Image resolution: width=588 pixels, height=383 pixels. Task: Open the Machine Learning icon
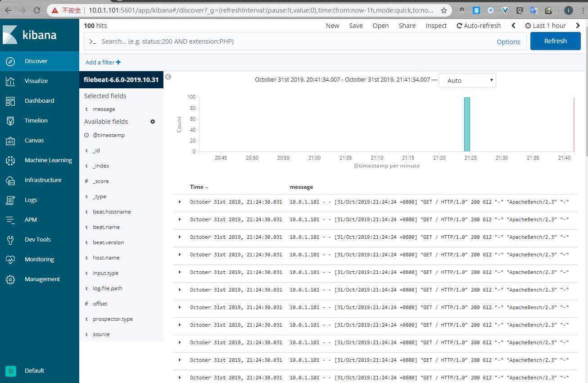[x=10, y=160]
